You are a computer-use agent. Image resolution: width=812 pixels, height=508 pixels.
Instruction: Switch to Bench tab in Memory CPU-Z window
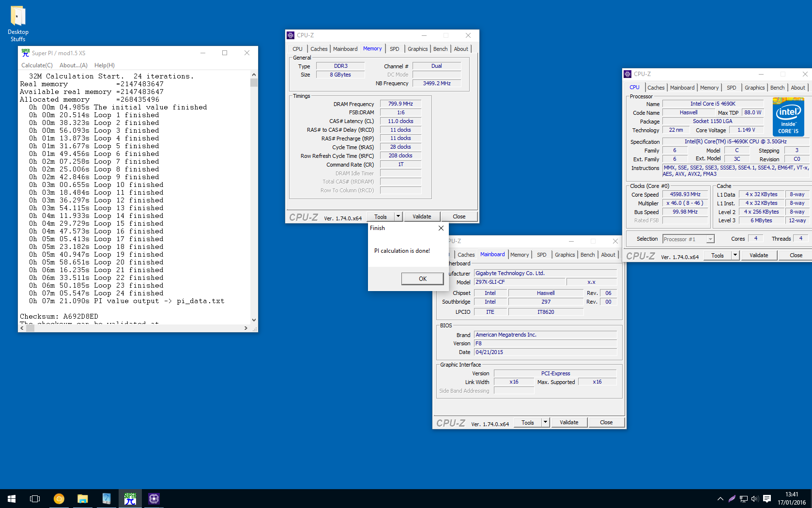[x=440, y=49]
